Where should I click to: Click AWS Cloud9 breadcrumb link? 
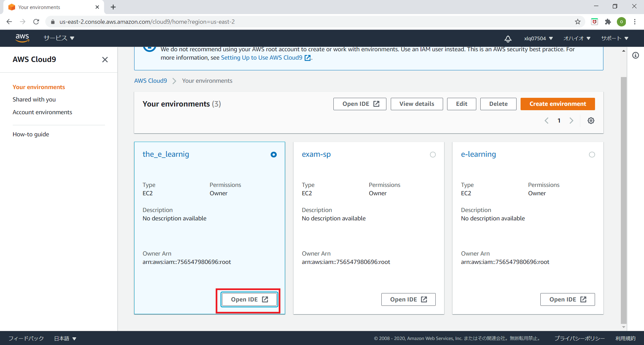[x=151, y=81]
